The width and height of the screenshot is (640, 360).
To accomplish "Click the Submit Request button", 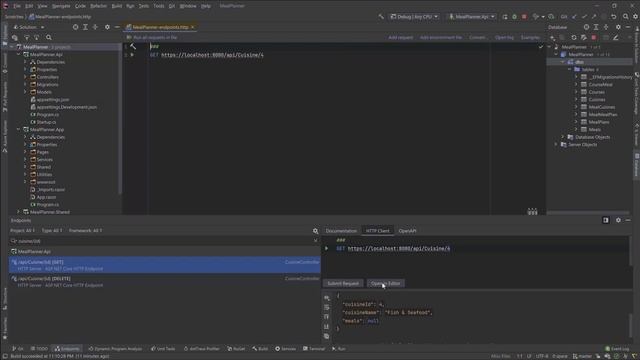I will [x=343, y=283].
